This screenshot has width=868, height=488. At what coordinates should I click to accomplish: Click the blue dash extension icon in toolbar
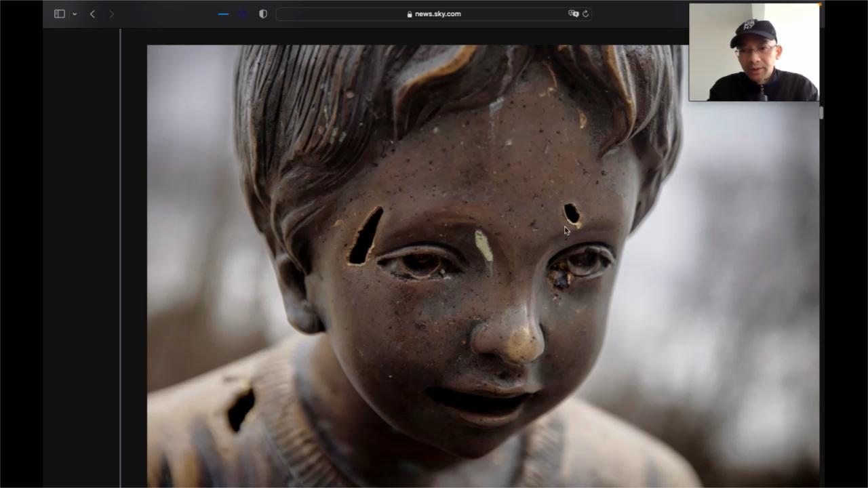223,14
